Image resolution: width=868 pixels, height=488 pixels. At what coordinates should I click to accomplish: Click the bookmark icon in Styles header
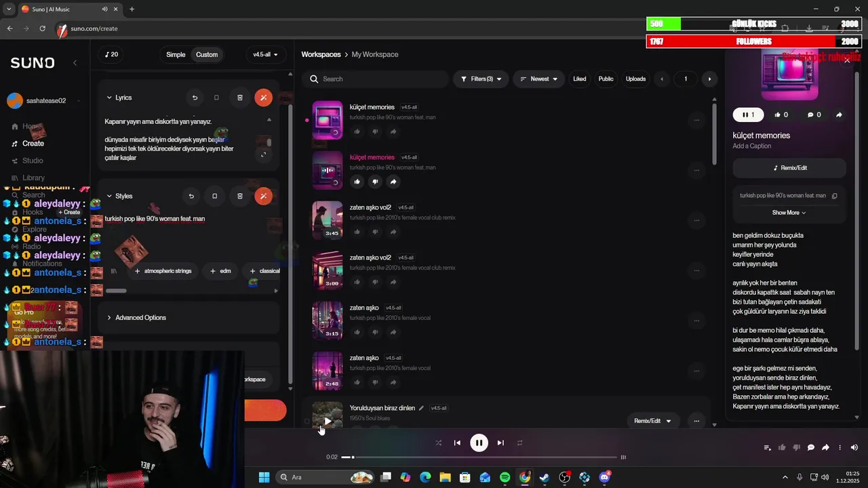coord(214,197)
